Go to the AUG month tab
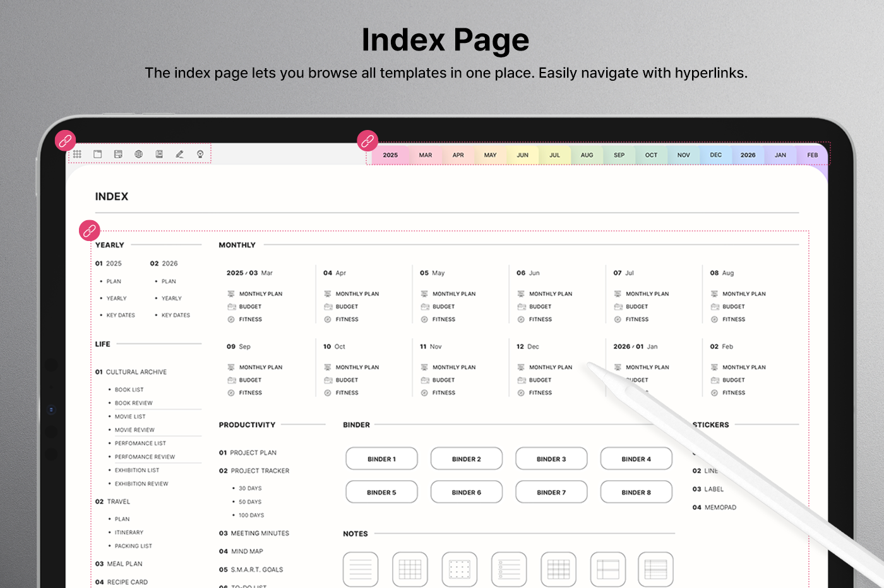 (x=587, y=155)
